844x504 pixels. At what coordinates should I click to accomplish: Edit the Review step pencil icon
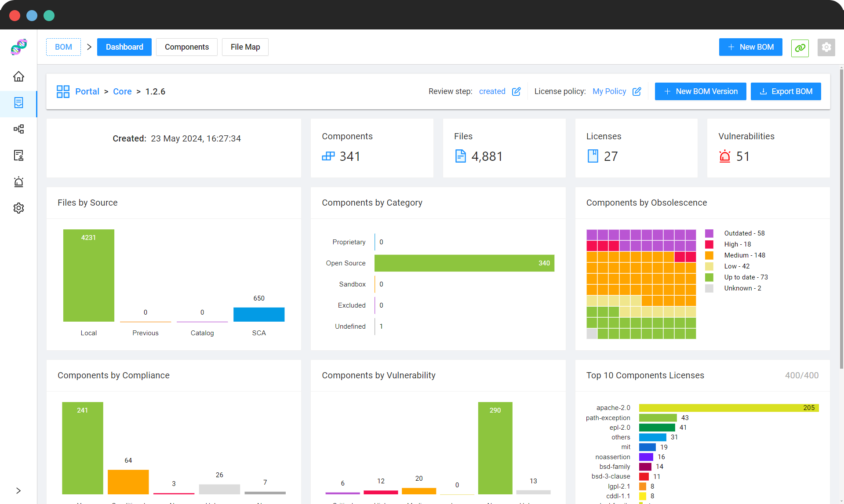(x=517, y=91)
